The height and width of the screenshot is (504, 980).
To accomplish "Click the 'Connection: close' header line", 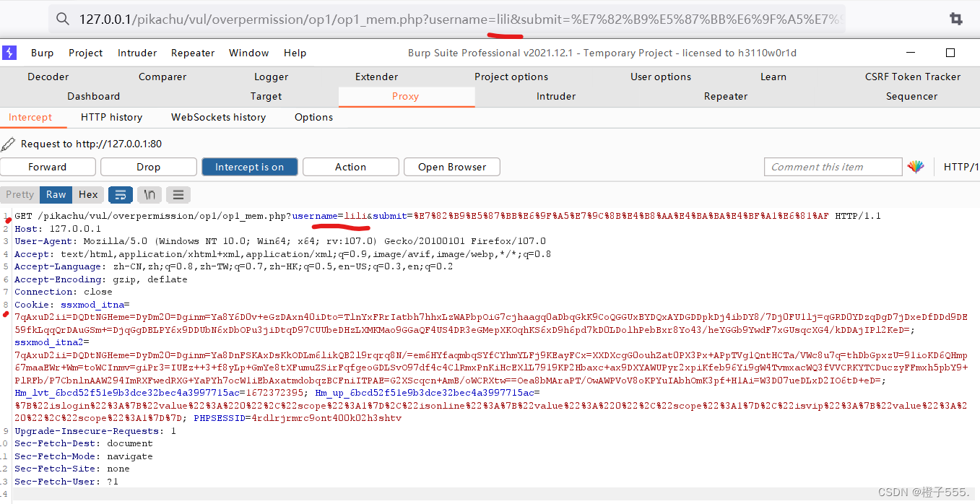I will [x=64, y=292].
